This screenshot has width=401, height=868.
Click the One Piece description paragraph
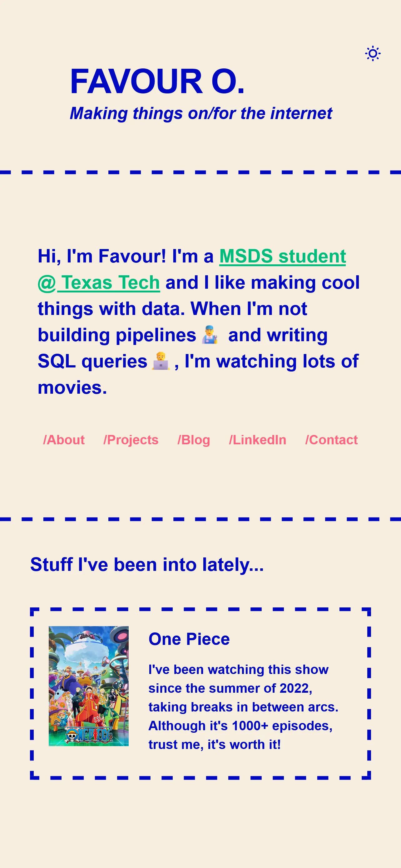tap(243, 707)
